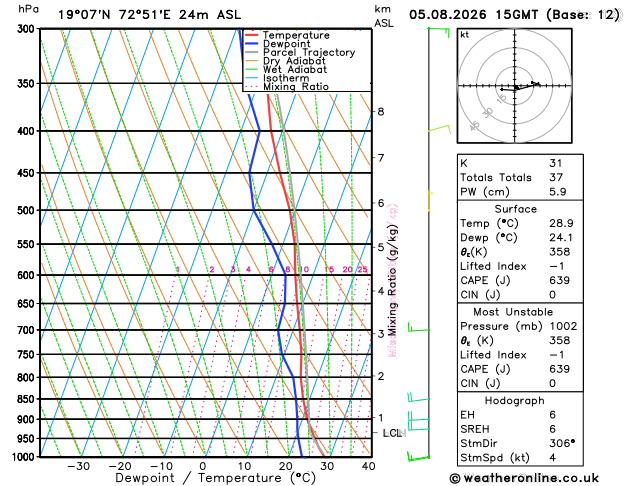Image resolution: width=629 pixels, height=486 pixels.
Task: Click the 500 hPa pressure label
Action: tap(28, 211)
